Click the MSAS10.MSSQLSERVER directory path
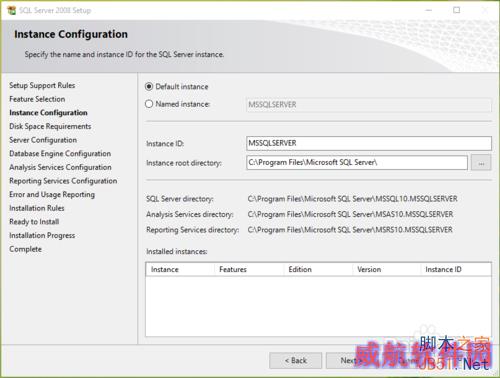 pyautogui.click(x=350, y=214)
